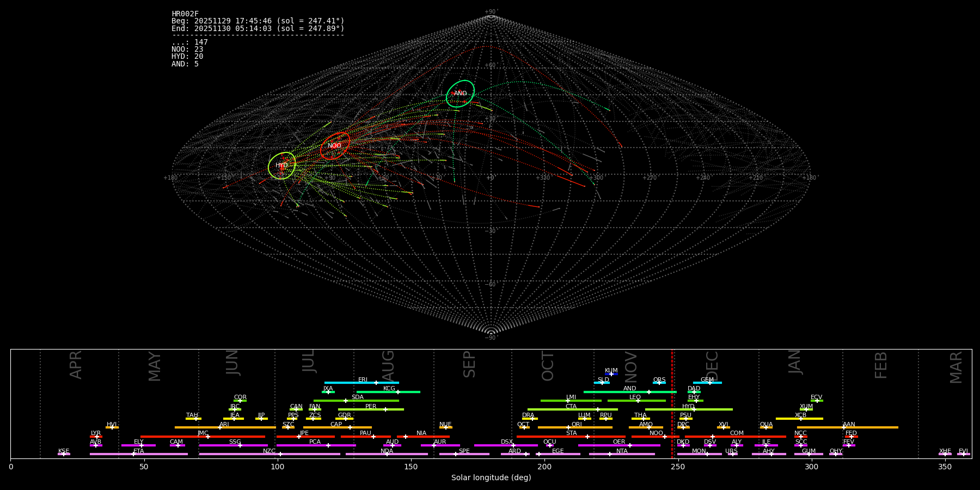
Task: Click the LYR shower marker in the timeline
Action: [x=96, y=437]
